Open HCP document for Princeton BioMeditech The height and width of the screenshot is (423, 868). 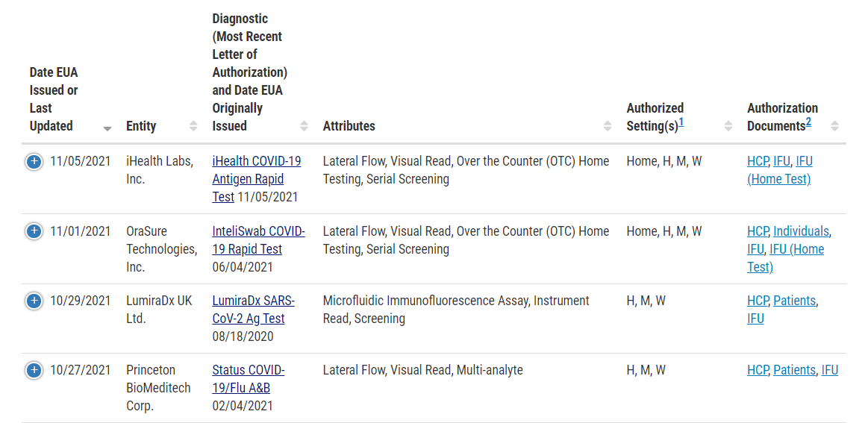click(758, 370)
